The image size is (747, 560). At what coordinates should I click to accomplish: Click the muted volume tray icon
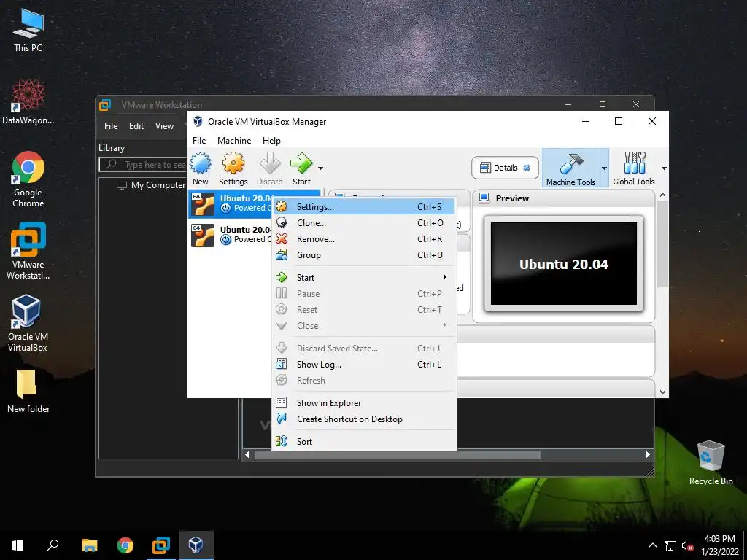tap(687, 545)
